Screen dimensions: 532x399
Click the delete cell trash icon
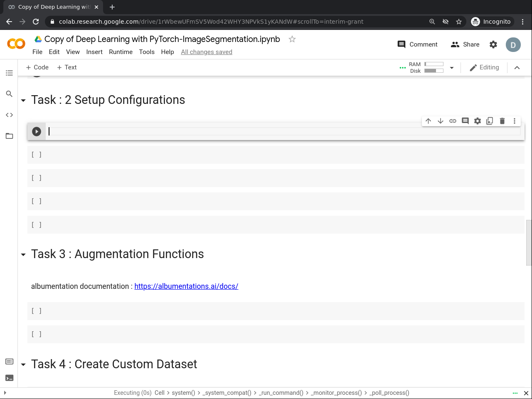point(502,121)
